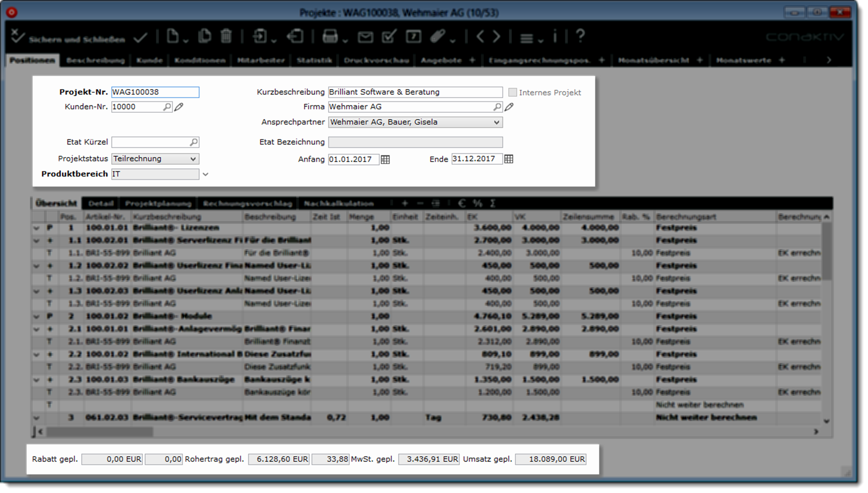Screen dimensions: 868x493
Task: Open the Ende date calendar picker
Action: point(509,159)
